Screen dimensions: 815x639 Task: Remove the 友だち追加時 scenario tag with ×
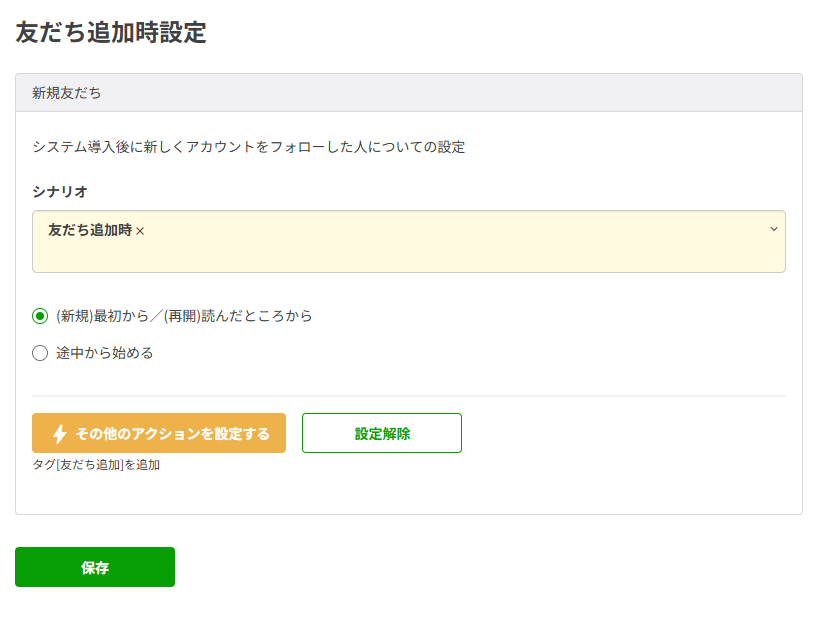140,231
